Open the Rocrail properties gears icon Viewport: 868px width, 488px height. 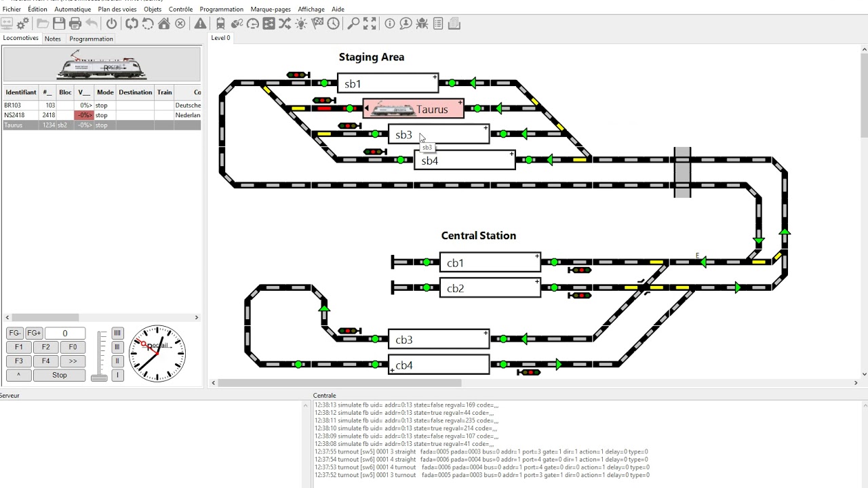point(23,24)
